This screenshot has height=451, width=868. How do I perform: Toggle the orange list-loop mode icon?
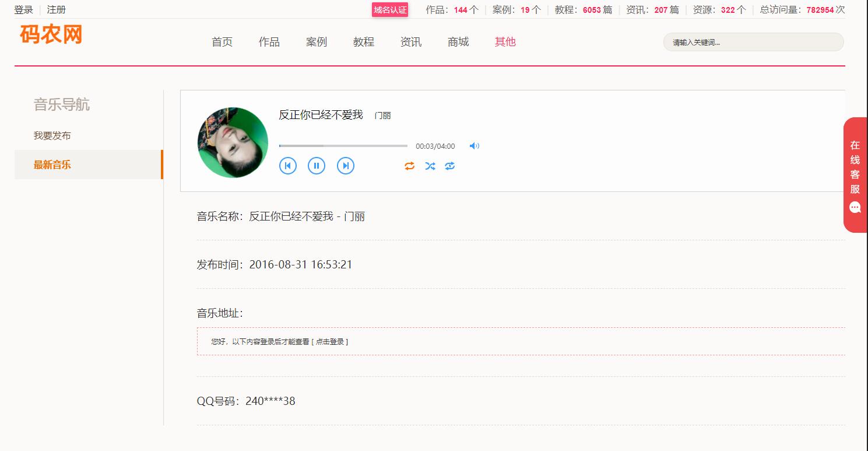[409, 166]
